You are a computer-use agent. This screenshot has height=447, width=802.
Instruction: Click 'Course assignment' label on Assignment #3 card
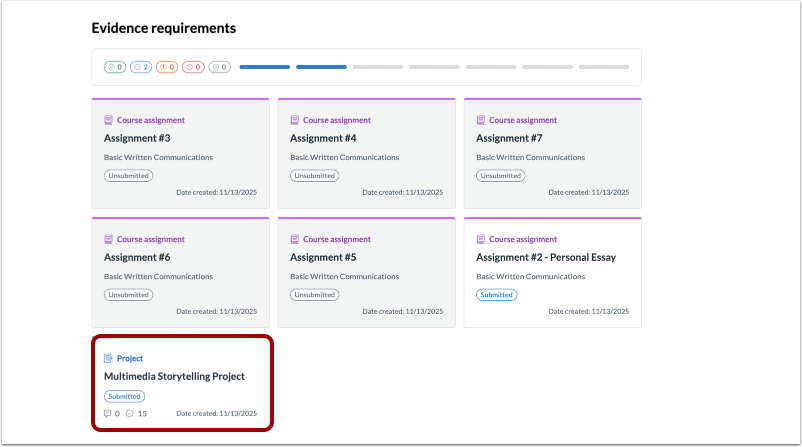pyautogui.click(x=151, y=120)
